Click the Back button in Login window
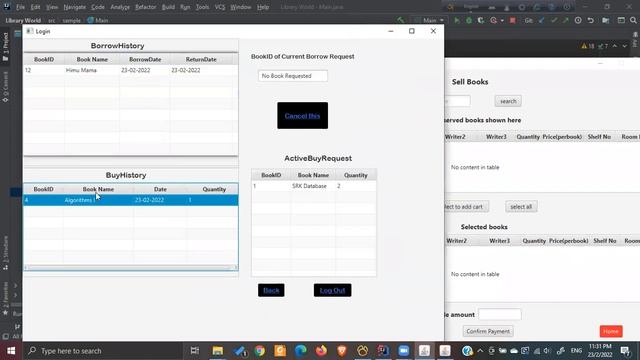The image size is (640, 360). coord(271,290)
